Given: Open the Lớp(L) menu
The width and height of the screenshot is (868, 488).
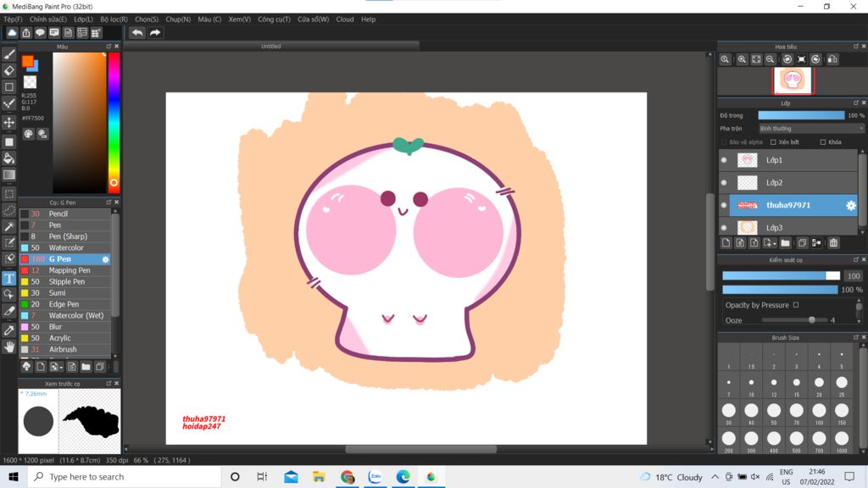Looking at the screenshot, I should [84, 19].
